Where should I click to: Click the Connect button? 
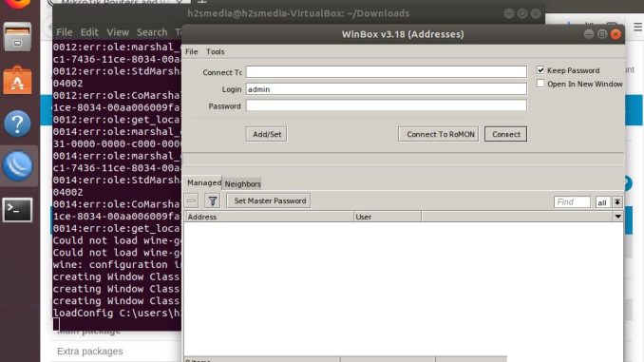pos(505,134)
